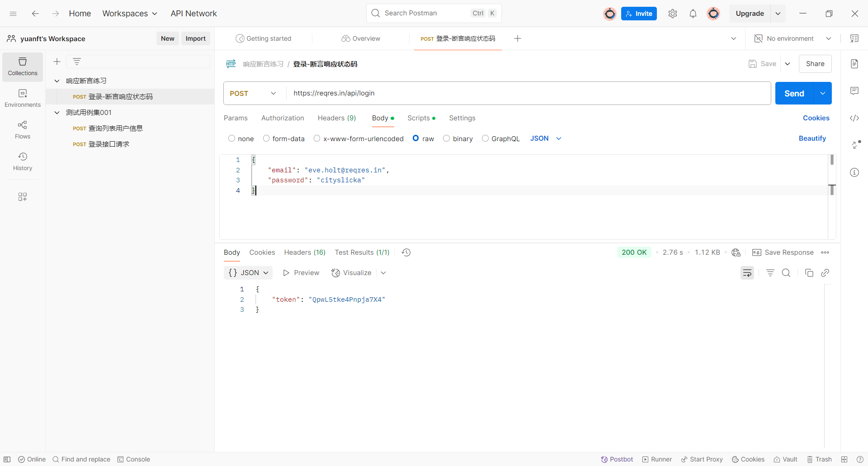The image size is (868, 466).
Task: Open the JSON body type dropdown
Action: [546, 138]
